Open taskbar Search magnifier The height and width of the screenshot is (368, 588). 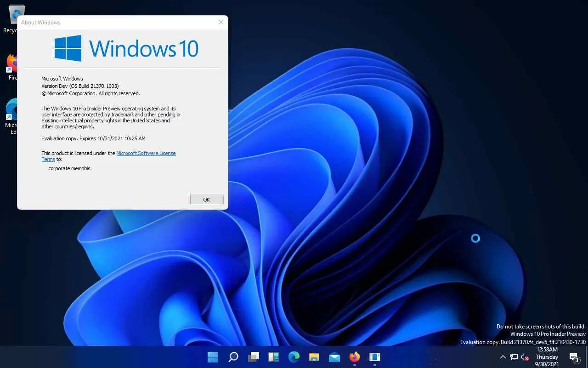tap(233, 357)
